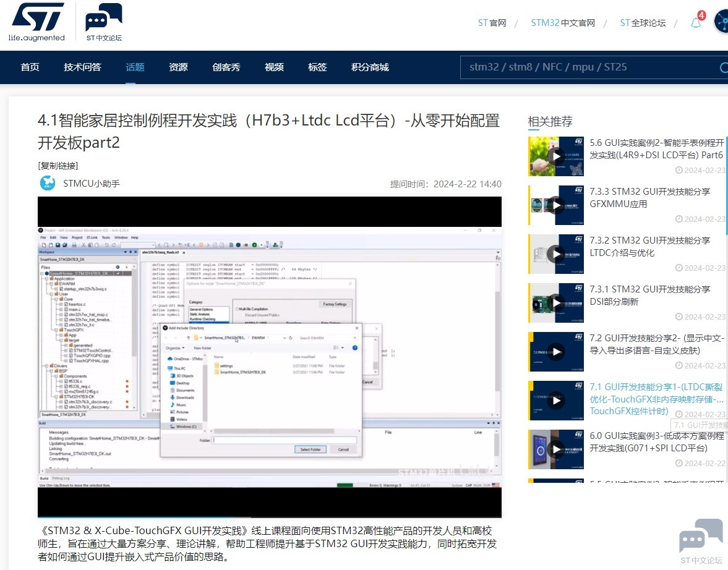The height and width of the screenshot is (570, 728).
Task: Open 资源 navigation item
Action: tap(178, 67)
